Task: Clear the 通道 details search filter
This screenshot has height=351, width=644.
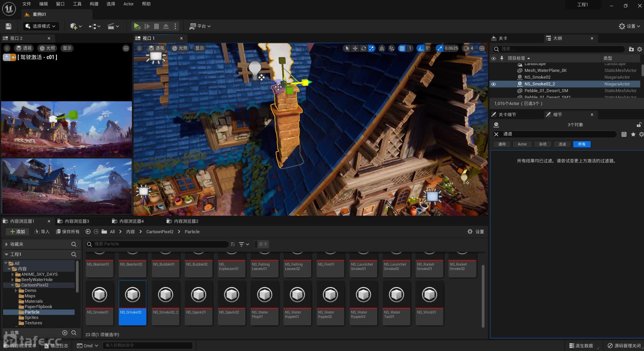Action: click(x=496, y=134)
